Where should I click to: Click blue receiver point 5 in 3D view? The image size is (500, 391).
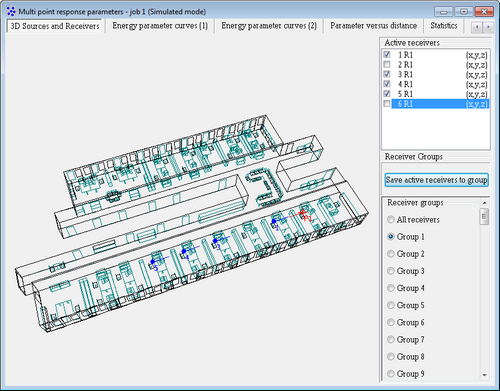[x=153, y=262]
